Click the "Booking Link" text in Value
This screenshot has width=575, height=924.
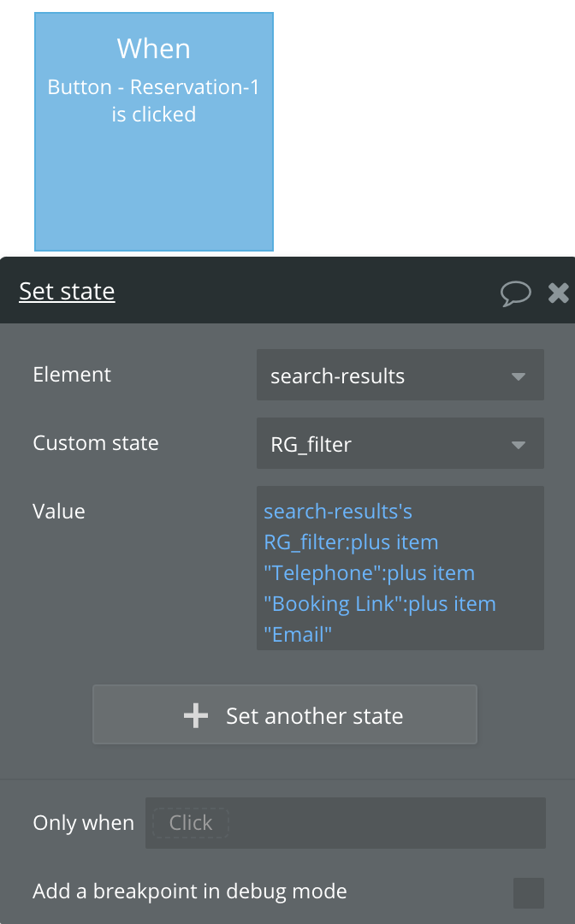(x=334, y=604)
